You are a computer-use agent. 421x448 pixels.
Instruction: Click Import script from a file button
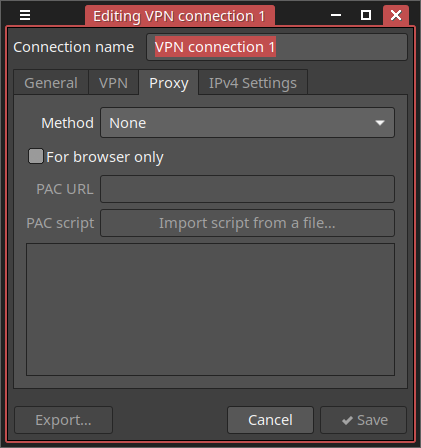coord(247,223)
